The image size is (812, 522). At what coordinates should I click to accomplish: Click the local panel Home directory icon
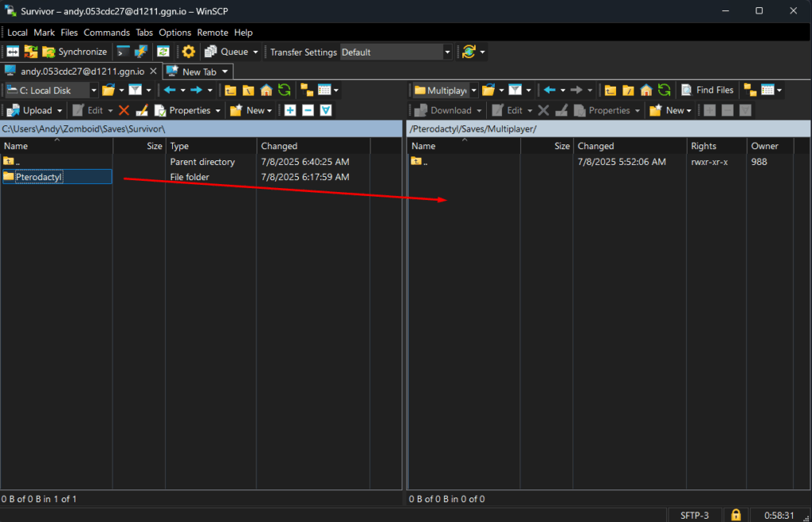coord(266,90)
